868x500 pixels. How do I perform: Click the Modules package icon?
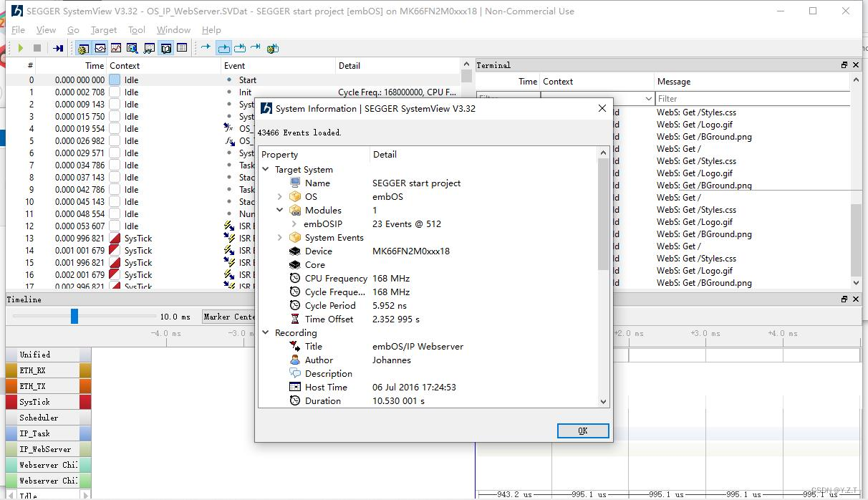pos(295,211)
